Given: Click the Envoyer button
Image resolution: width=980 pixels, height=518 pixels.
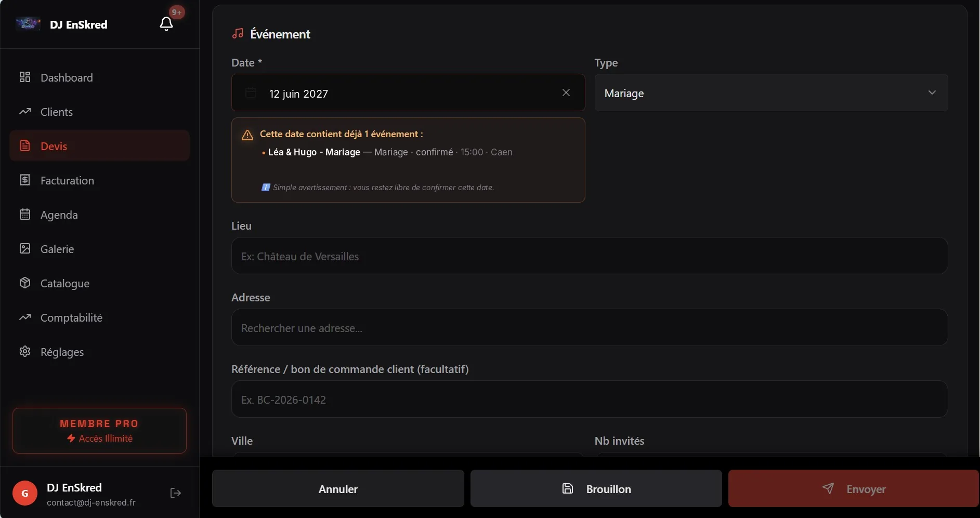Looking at the screenshot, I should tap(854, 488).
